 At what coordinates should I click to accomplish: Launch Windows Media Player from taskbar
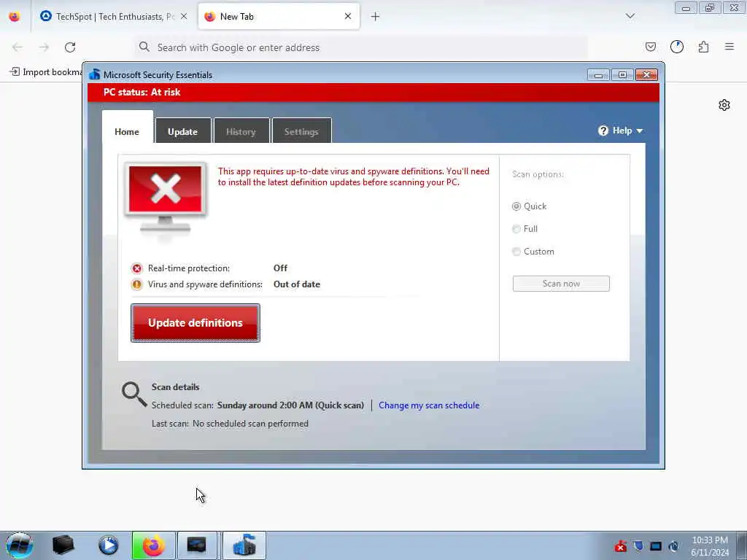pos(109,545)
